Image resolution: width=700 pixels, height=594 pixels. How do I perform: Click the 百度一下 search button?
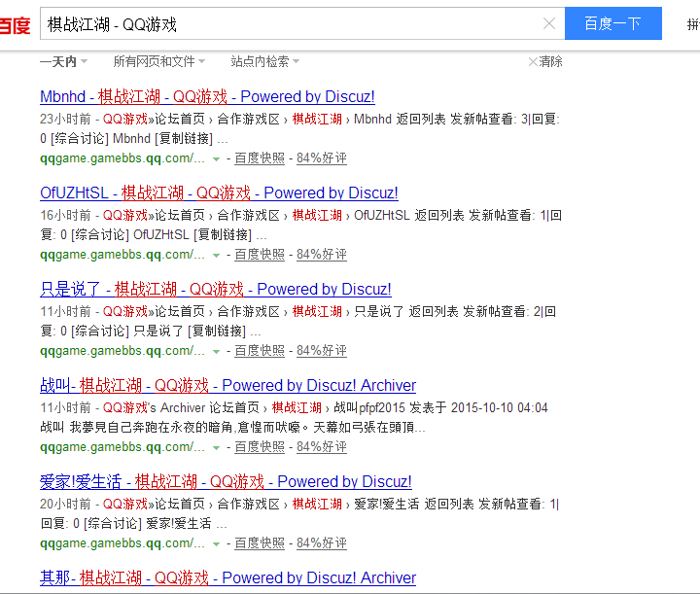click(612, 23)
